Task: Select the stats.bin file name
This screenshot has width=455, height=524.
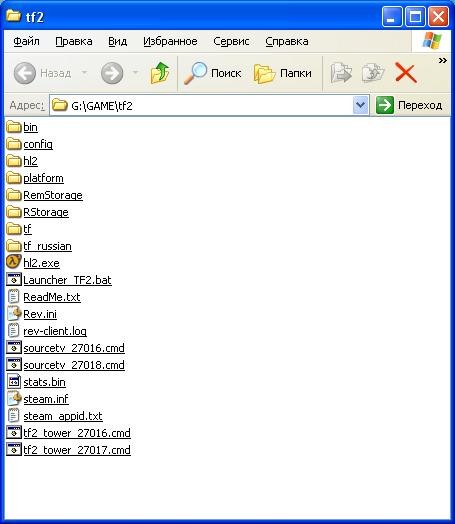Action: (44, 382)
